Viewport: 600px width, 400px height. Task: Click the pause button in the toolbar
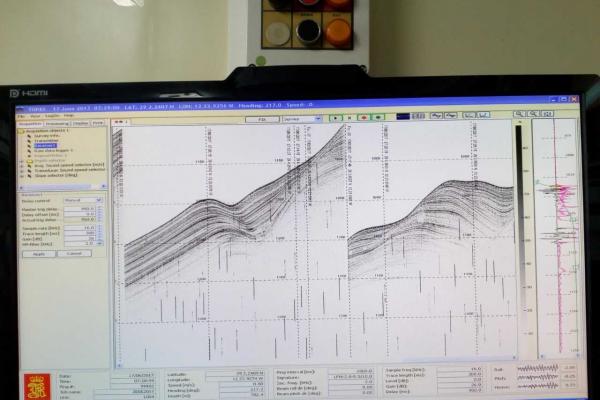click(x=349, y=118)
